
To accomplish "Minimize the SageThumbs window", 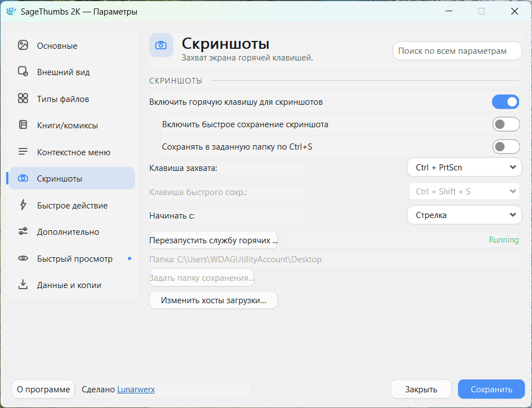I will tap(449, 11).
